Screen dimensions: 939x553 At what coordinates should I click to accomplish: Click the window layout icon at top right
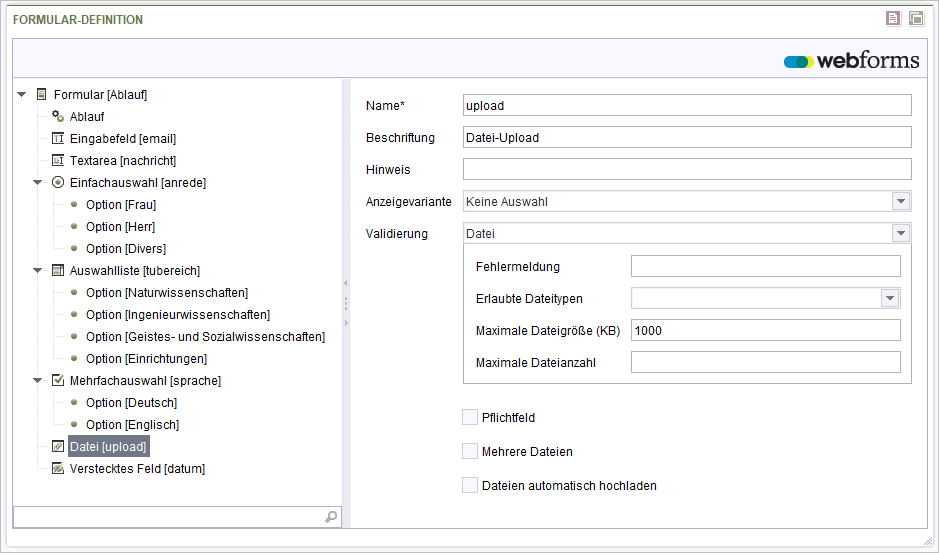tap(916, 19)
